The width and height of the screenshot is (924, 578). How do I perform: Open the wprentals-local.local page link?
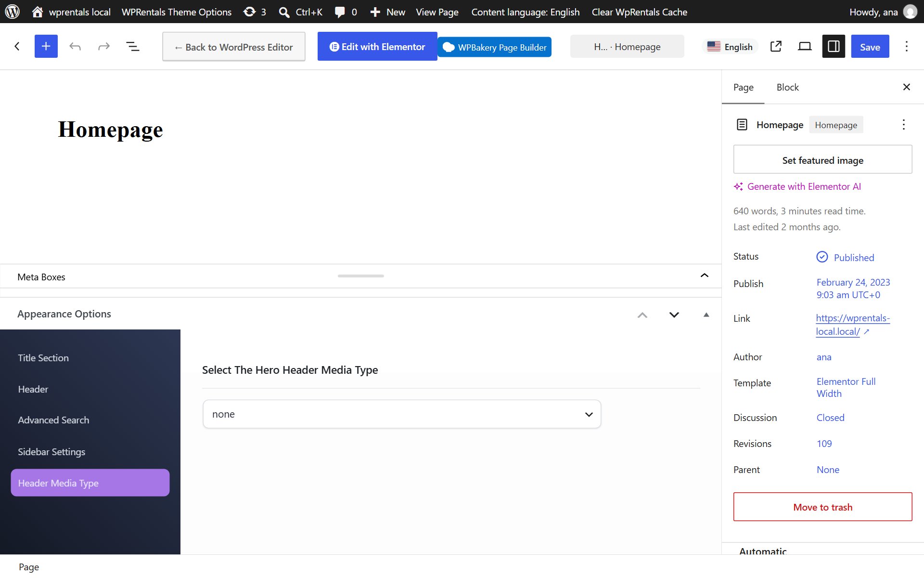point(852,325)
